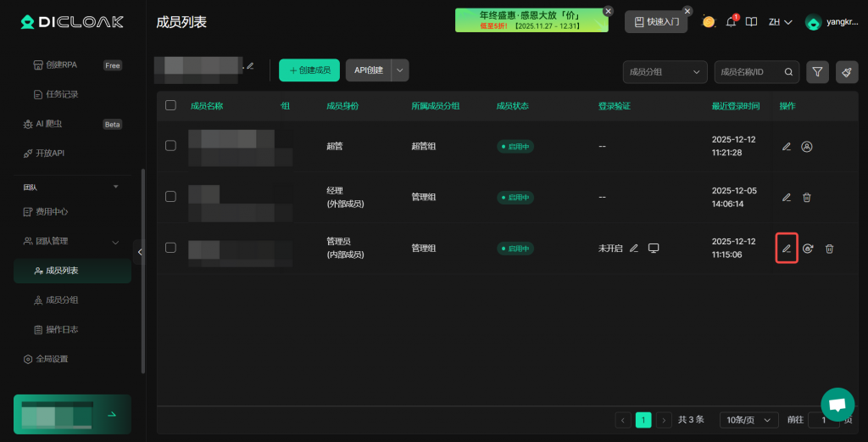
Task: Toggle the select-all checkbox in table header
Action: pyautogui.click(x=170, y=105)
